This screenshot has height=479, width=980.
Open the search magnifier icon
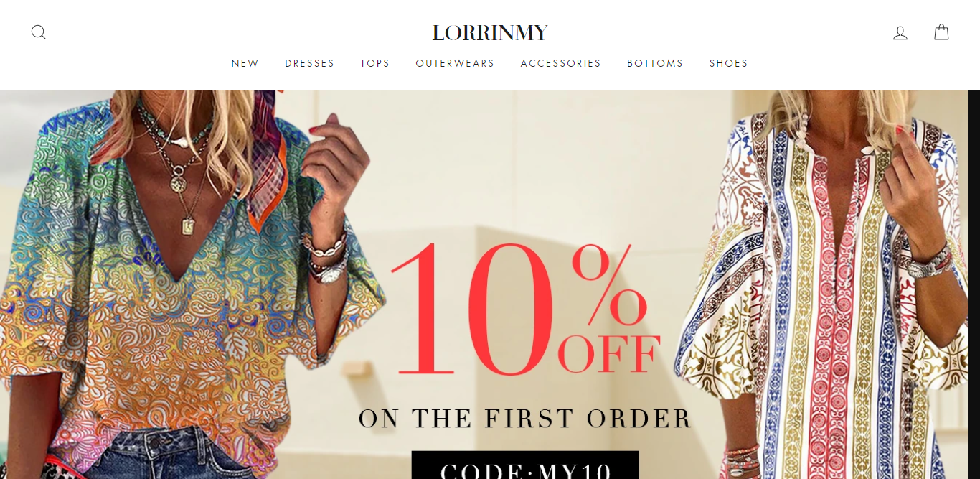click(39, 32)
